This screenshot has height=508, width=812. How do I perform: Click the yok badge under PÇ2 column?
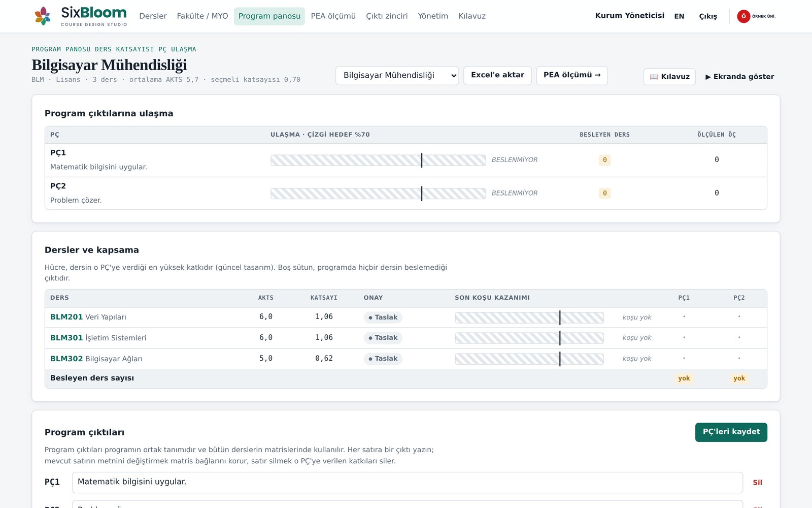point(739,378)
